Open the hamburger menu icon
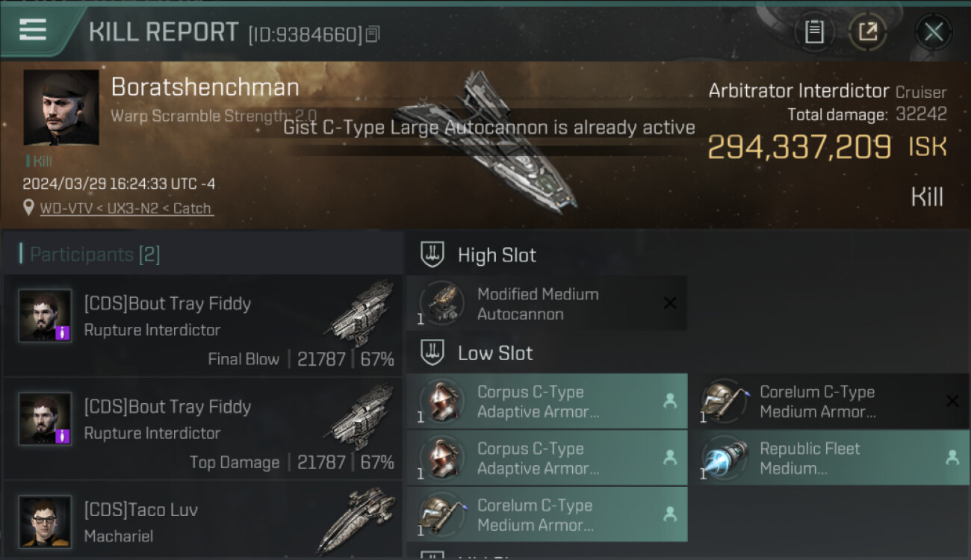The image size is (971, 560). [33, 30]
